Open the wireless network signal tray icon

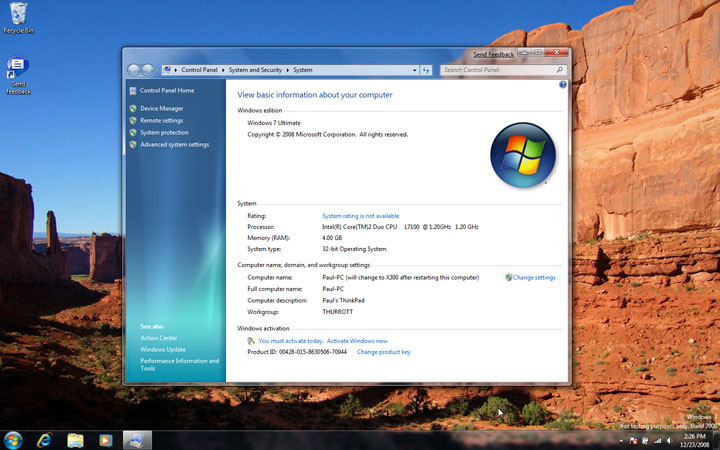pos(658,441)
